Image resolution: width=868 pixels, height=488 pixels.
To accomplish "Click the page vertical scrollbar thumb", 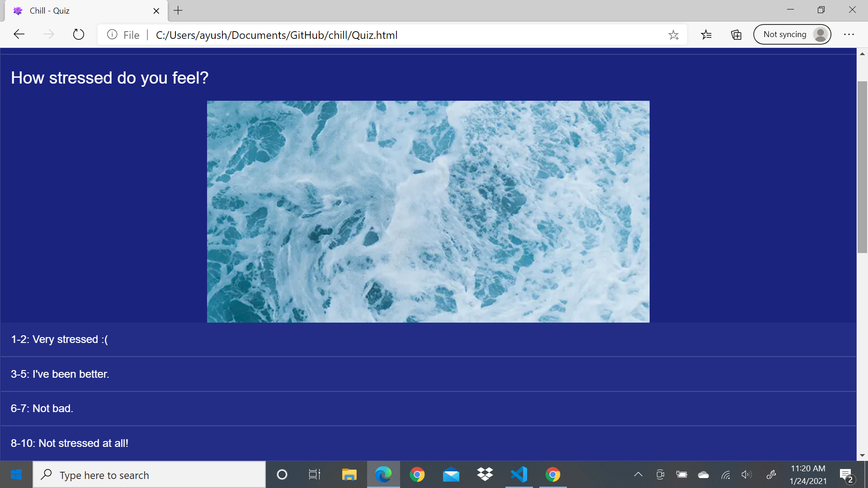I will (862, 167).
